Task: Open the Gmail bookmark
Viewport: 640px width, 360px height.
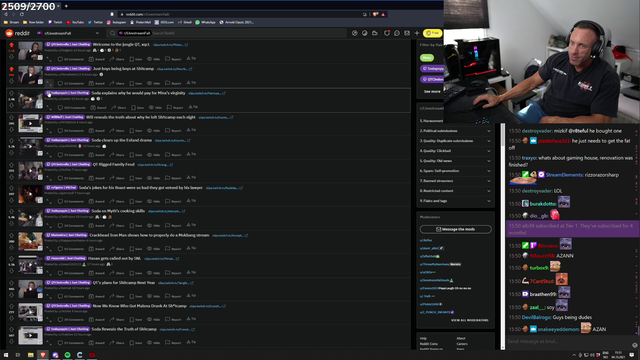Action: tap(185, 22)
